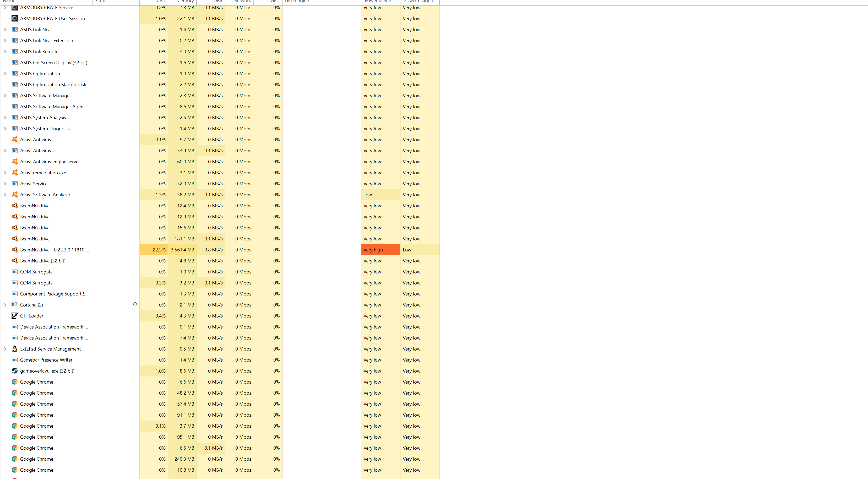Select the 22.2% CPU cell

pyautogui.click(x=154, y=250)
